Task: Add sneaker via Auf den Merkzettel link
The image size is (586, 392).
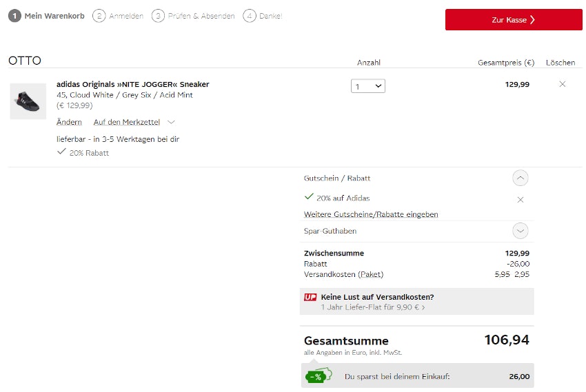Action: click(127, 122)
